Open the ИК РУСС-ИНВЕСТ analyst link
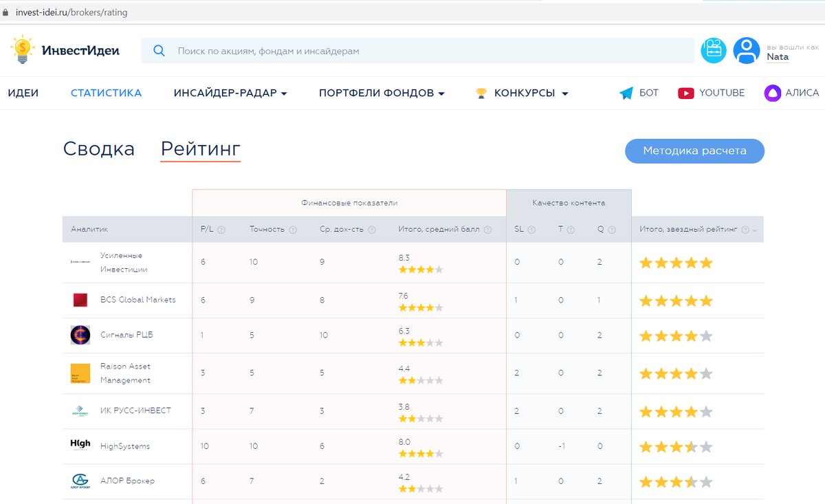The image size is (825, 504). point(135,410)
